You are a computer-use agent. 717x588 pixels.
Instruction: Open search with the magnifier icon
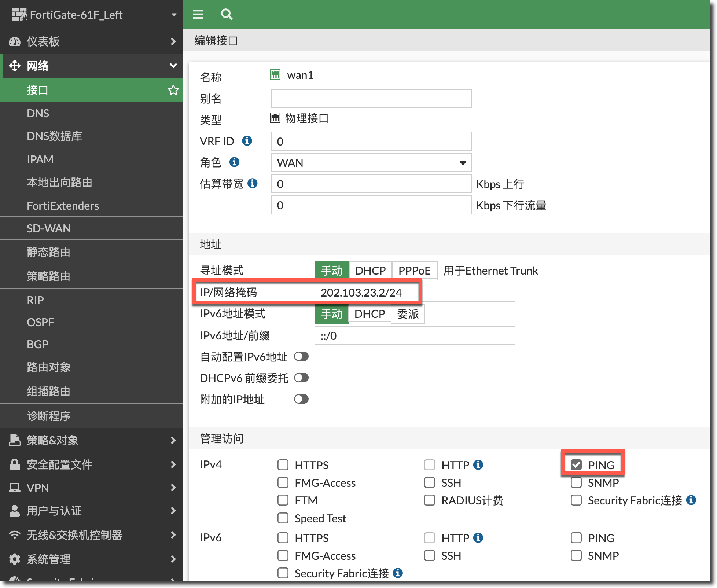click(x=227, y=14)
